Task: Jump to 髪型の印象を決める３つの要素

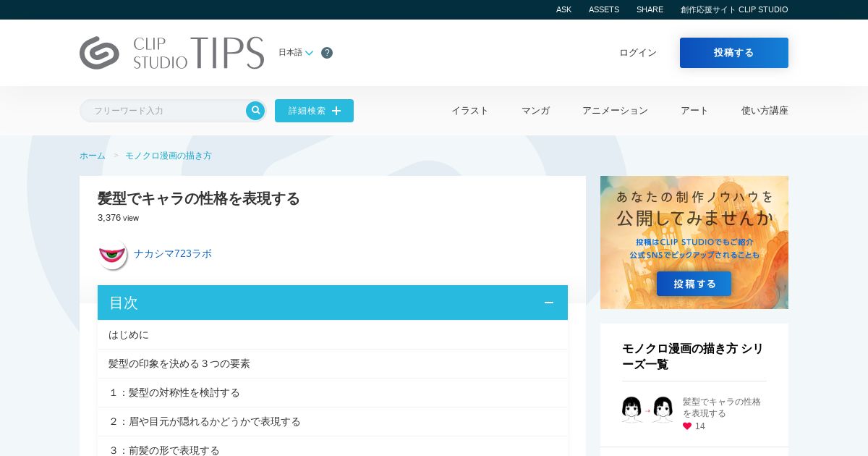Action: pos(333,363)
